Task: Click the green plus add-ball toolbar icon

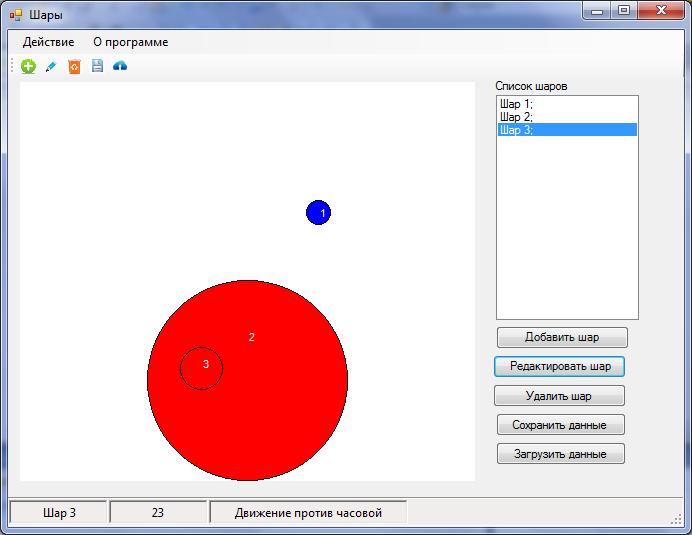Action: tap(28, 67)
